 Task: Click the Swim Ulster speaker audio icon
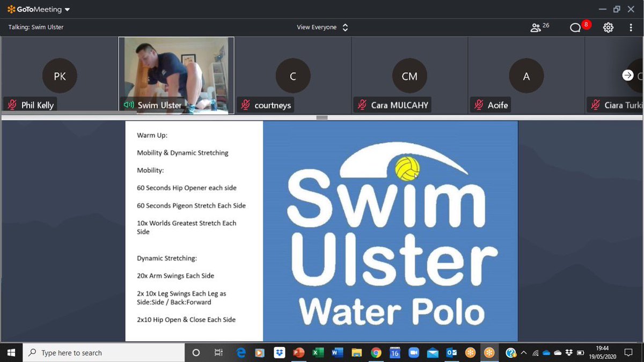(129, 105)
